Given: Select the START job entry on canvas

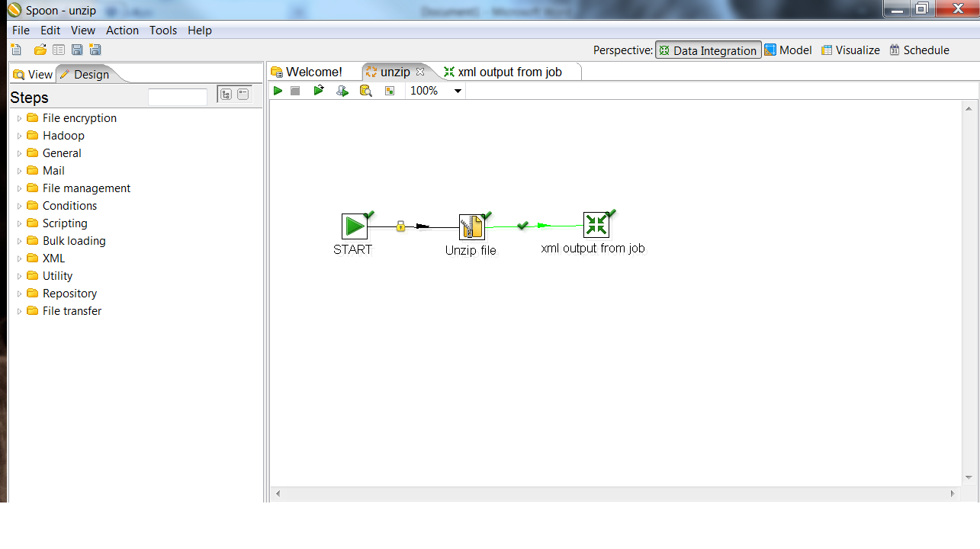Looking at the screenshot, I should [354, 226].
